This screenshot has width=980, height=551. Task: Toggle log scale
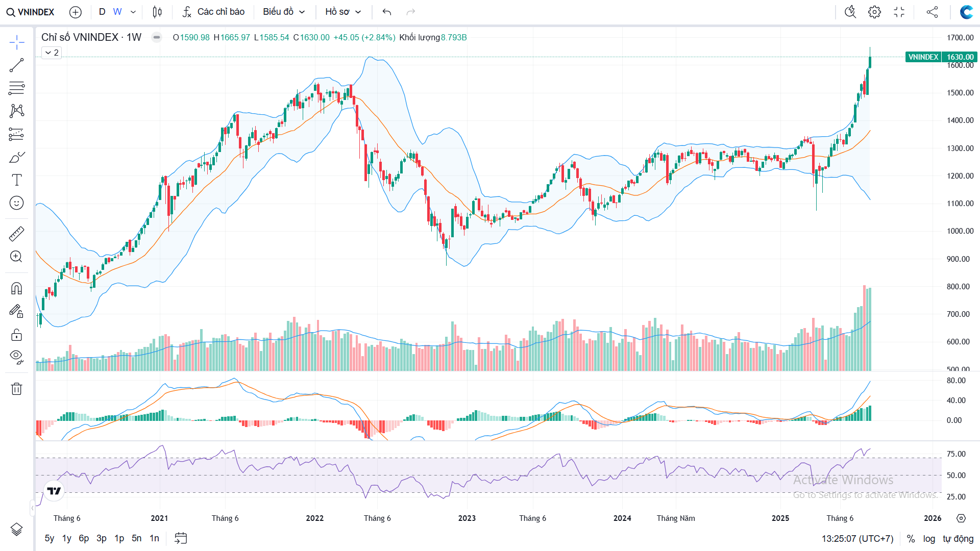929,539
